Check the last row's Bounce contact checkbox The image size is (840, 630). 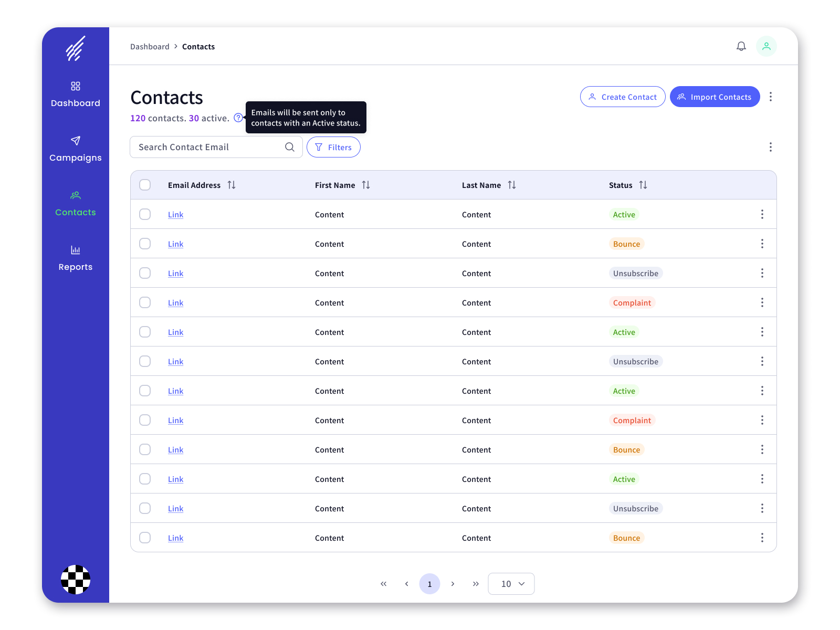(x=145, y=538)
